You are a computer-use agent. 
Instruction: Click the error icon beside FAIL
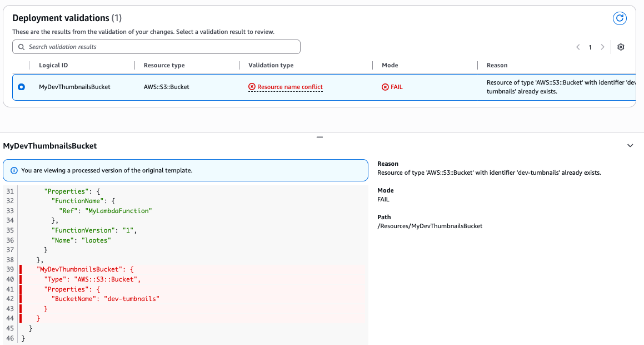pos(384,87)
